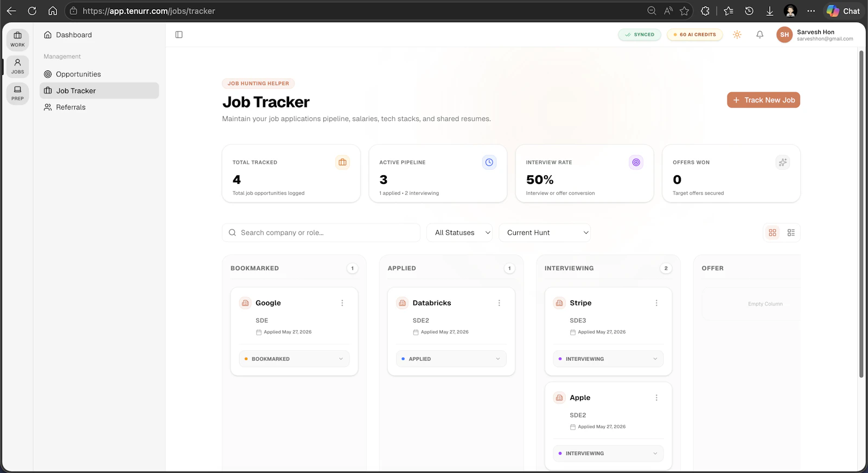Open notifications bell icon

(x=760, y=35)
